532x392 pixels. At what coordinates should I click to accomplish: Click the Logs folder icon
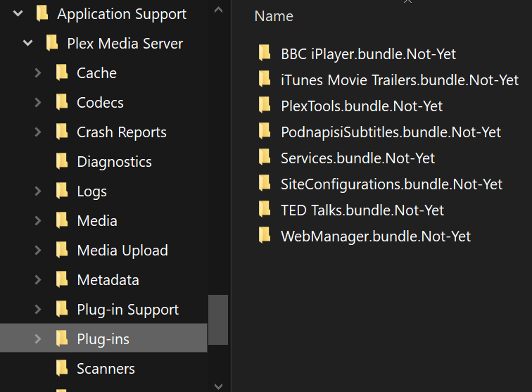[62, 191]
